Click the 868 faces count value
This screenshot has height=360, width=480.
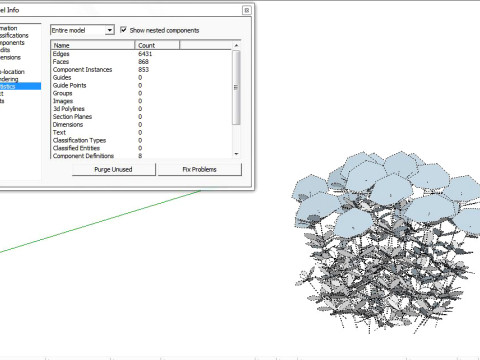click(143, 62)
